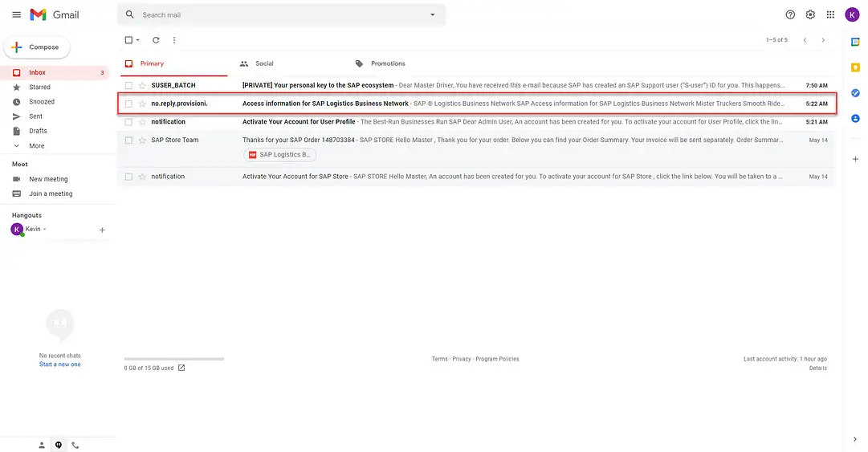Screen dimensions: 868x452
Task: Star the SAP Store Team email
Action: (x=142, y=140)
